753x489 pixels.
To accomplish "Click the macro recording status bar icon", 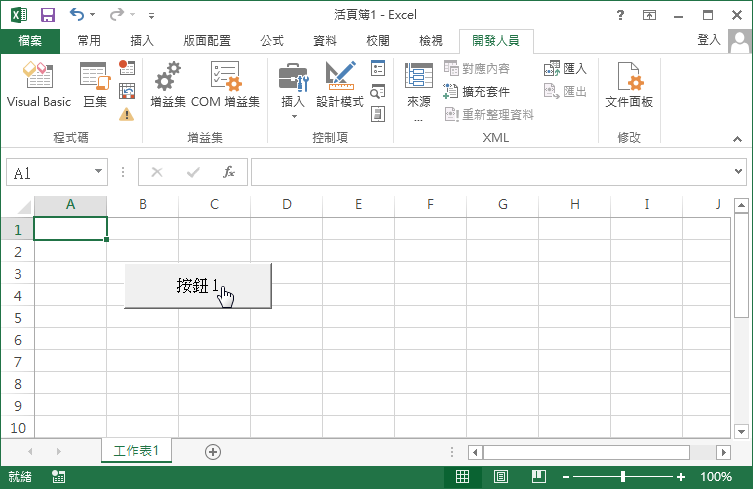I will coord(59,477).
